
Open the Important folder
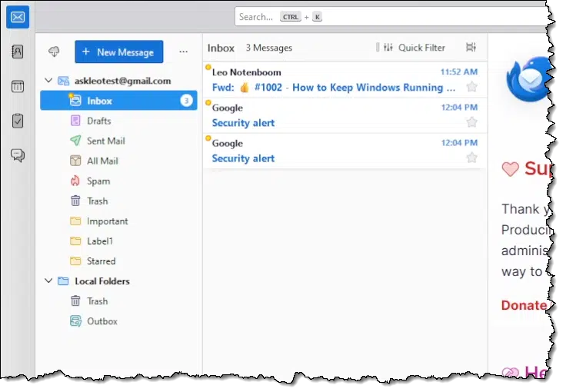pyautogui.click(x=118, y=221)
